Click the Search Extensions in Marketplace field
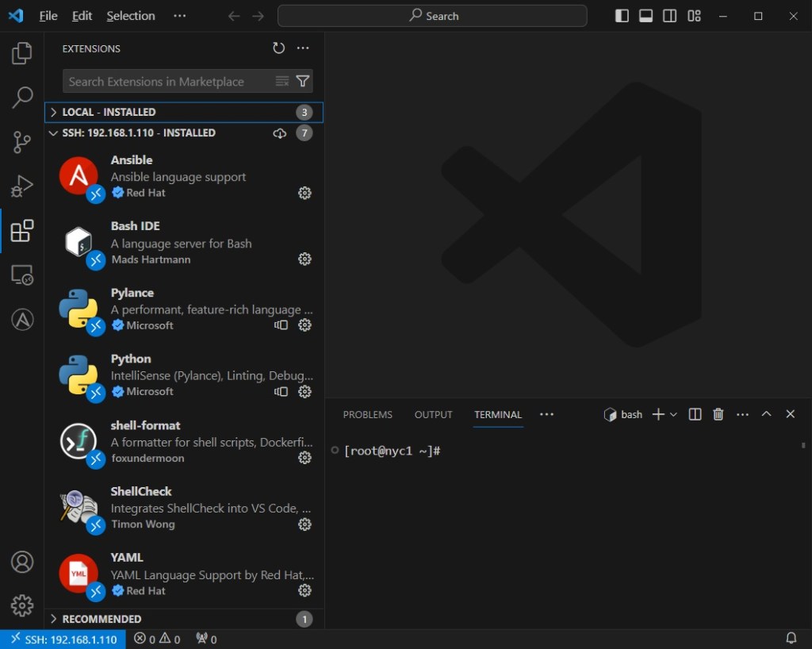Viewport: 812px width, 649px height. tap(168, 81)
